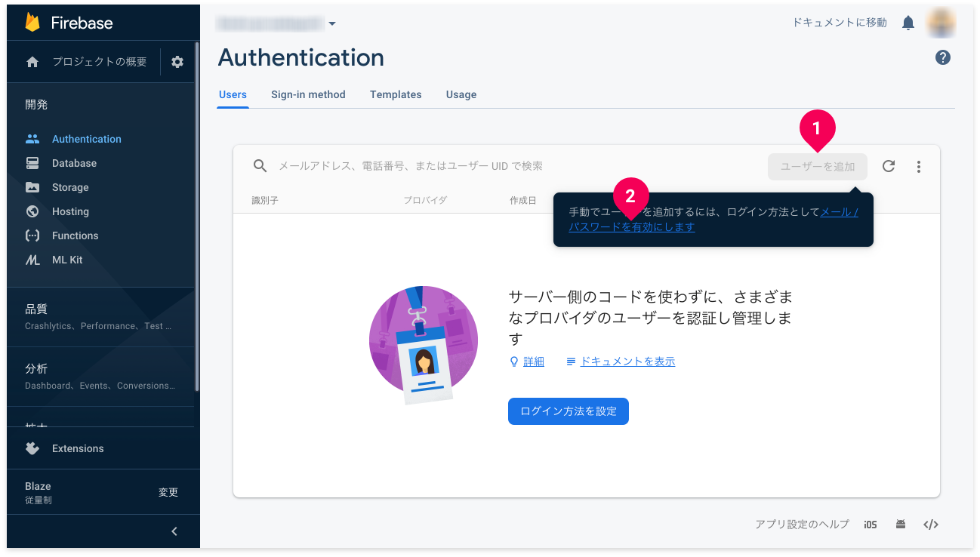Click the ログイン方法を設定 button
Image resolution: width=980 pixels, height=557 pixels.
[569, 411]
